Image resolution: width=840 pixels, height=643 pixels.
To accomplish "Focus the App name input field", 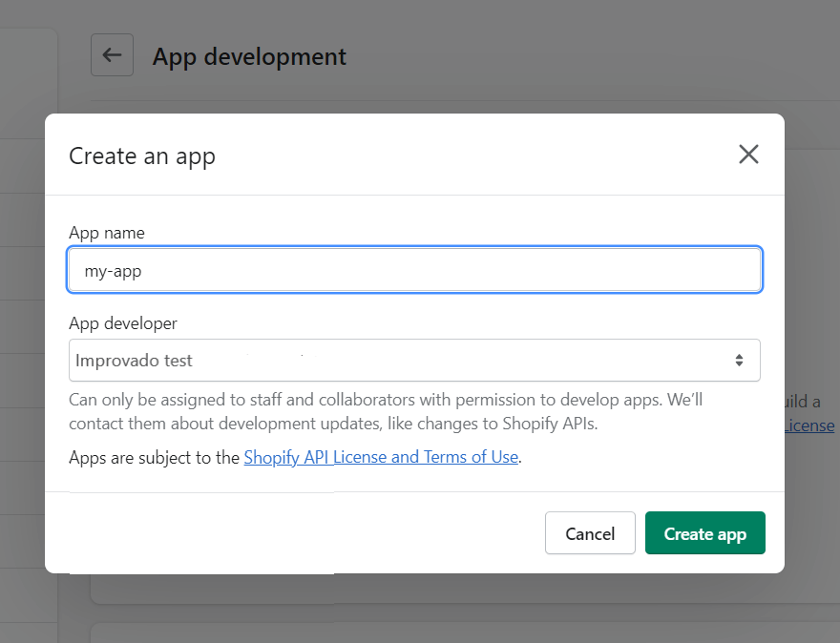I will [x=414, y=269].
